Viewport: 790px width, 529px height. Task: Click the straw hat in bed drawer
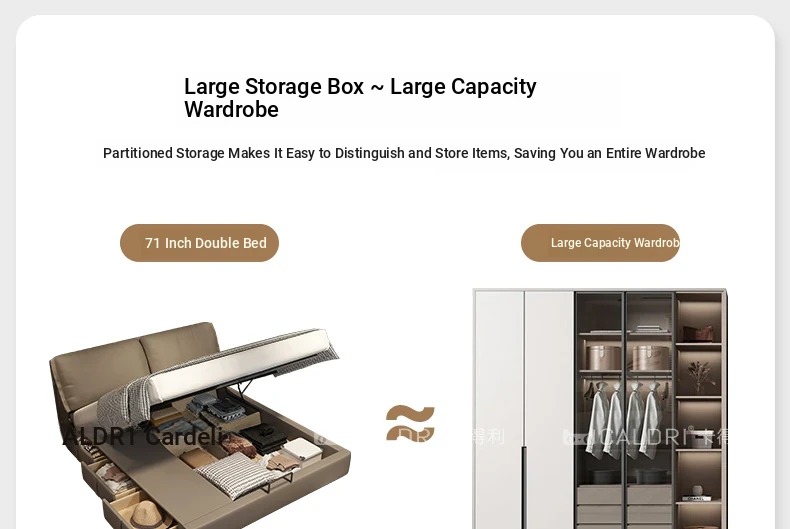[149, 516]
